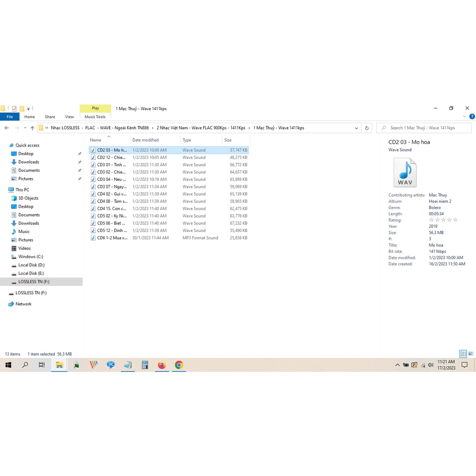Open Local Disk (D:) in the sidebar

tap(31, 265)
